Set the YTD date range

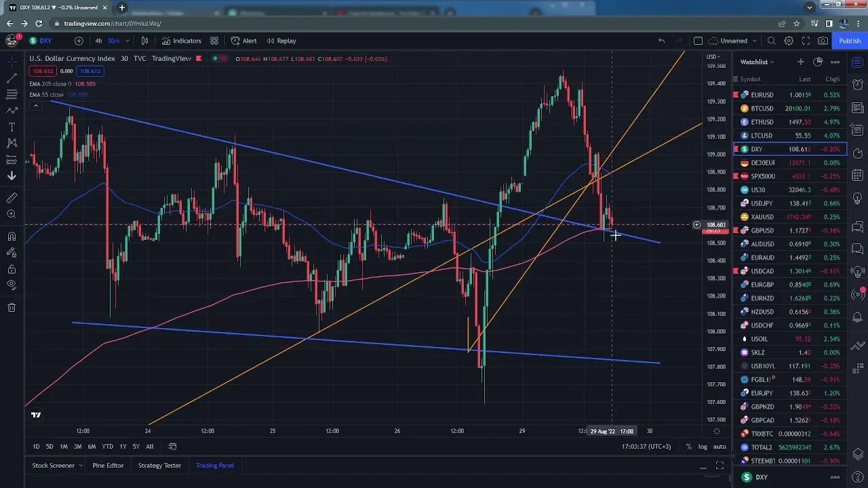click(107, 446)
